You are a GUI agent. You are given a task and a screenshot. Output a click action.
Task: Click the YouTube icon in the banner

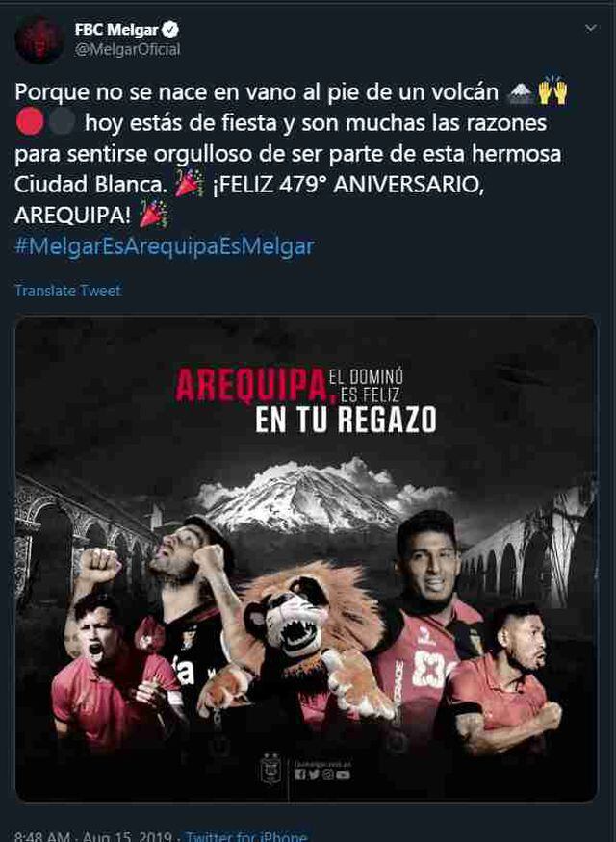click(343, 775)
